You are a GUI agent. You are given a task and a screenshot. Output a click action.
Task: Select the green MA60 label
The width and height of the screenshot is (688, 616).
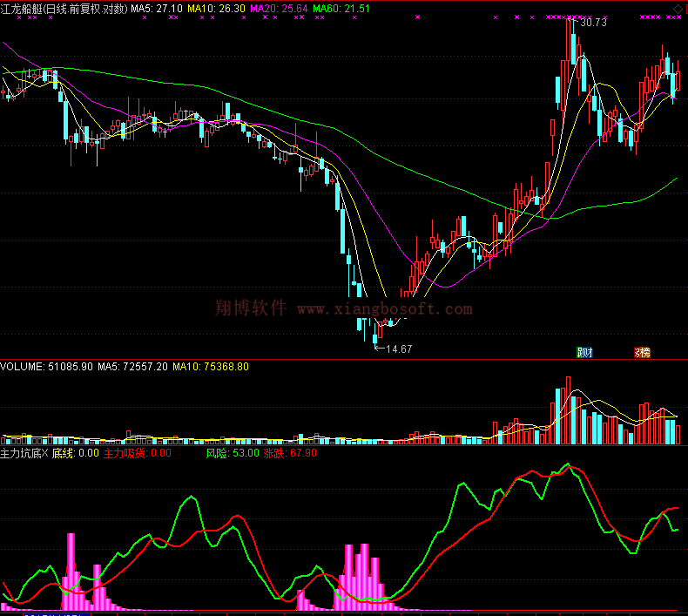341,8
